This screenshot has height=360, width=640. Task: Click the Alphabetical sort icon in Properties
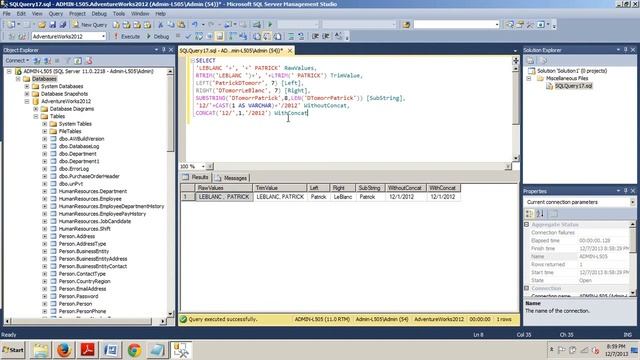point(540,214)
